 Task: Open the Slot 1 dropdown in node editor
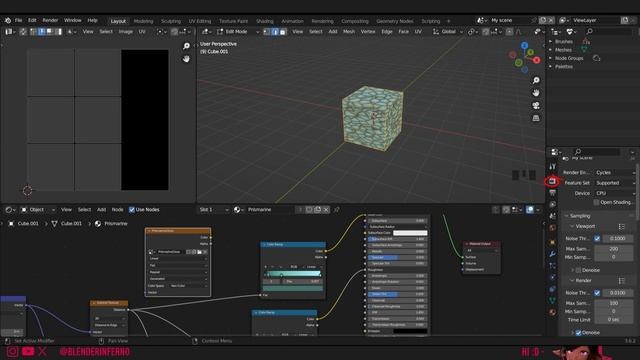click(214, 209)
